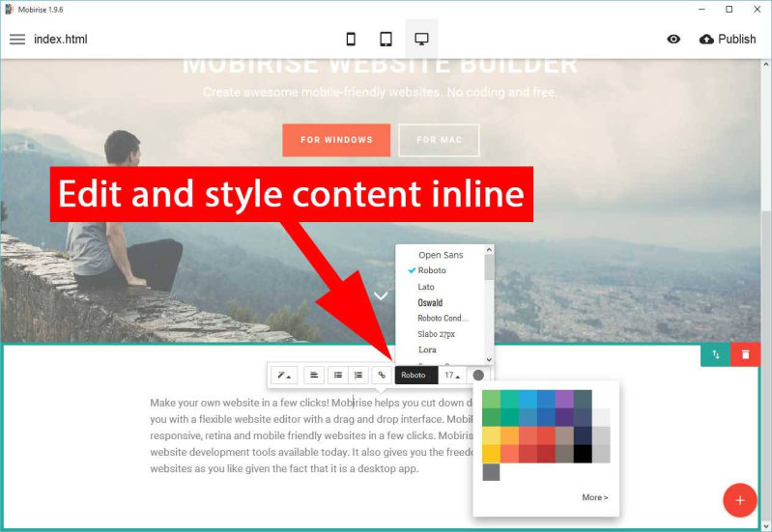
Task: Pick the light green color swatch
Action: pos(491,399)
